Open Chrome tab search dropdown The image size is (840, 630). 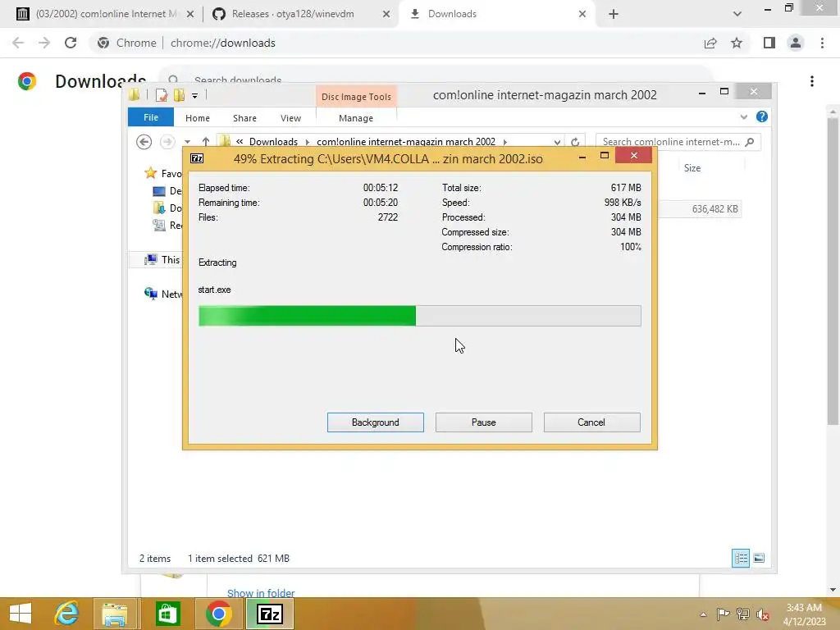coord(737,14)
